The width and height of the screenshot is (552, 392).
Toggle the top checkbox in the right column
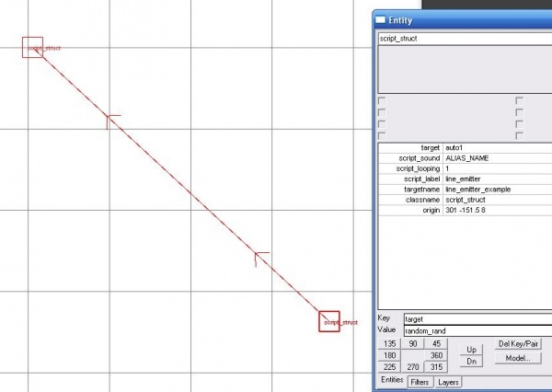click(519, 100)
